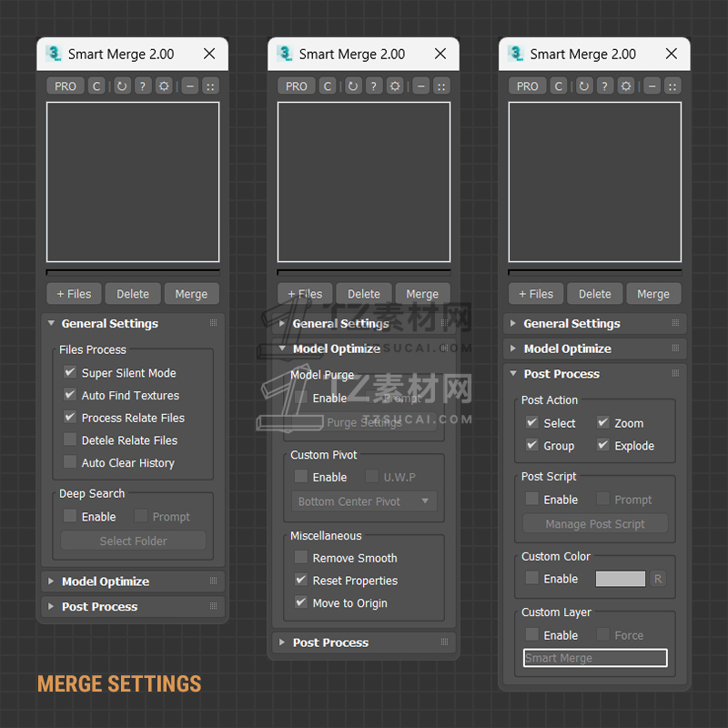The height and width of the screenshot is (728, 728).
Task: Click Select Folder button
Action: 133,541
